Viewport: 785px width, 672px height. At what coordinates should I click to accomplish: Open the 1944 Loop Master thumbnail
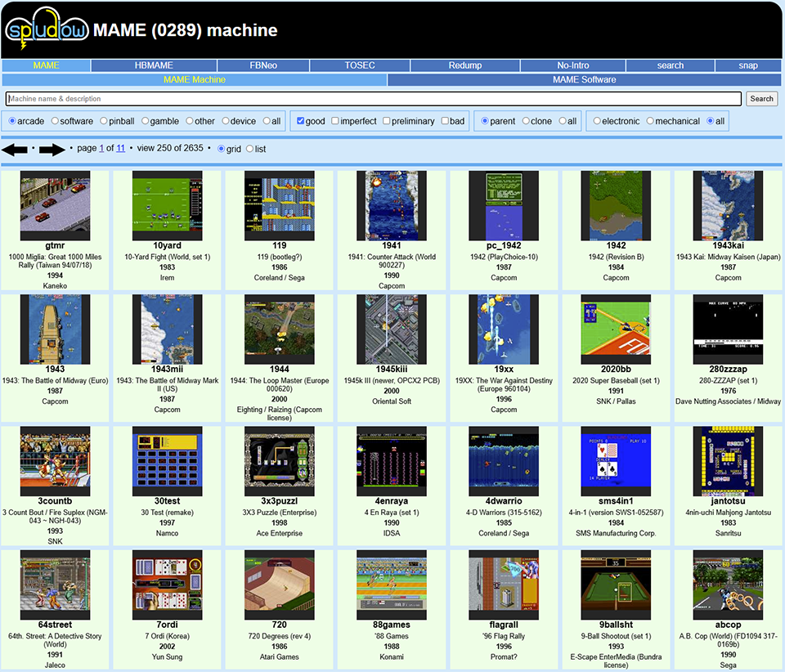[x=280, y=329]
